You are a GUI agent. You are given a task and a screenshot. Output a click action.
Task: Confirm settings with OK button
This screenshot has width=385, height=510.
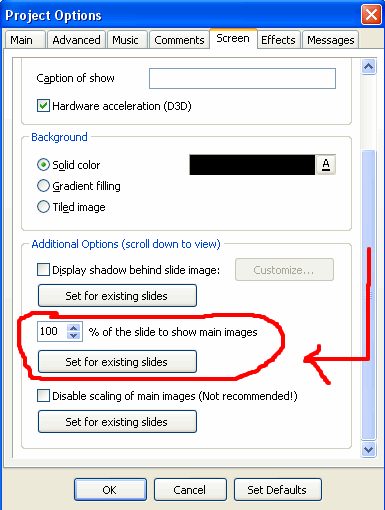pos(110,490)
